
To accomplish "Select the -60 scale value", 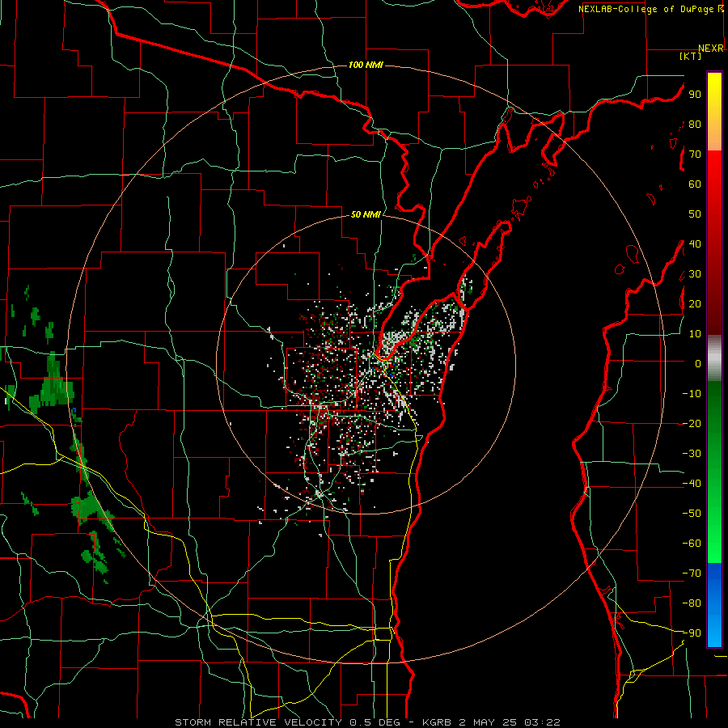I will point(692,544).
